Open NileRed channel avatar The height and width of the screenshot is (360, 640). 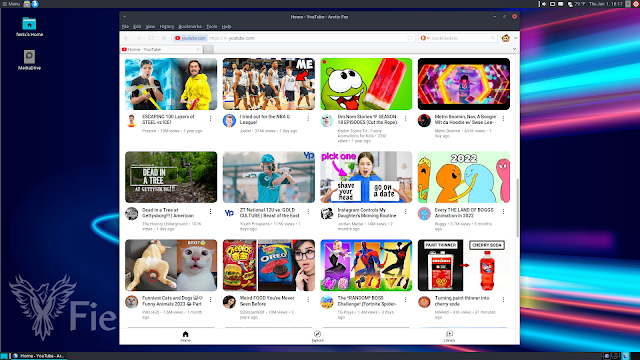coord(424,302)
